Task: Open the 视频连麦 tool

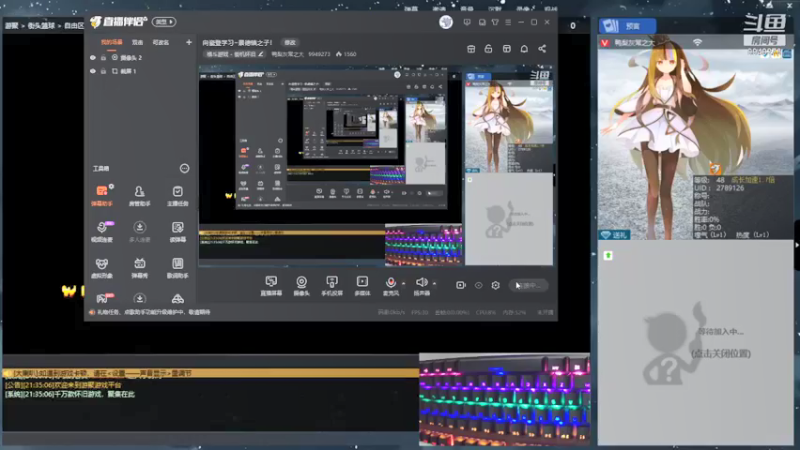Action: pos(102,231)
